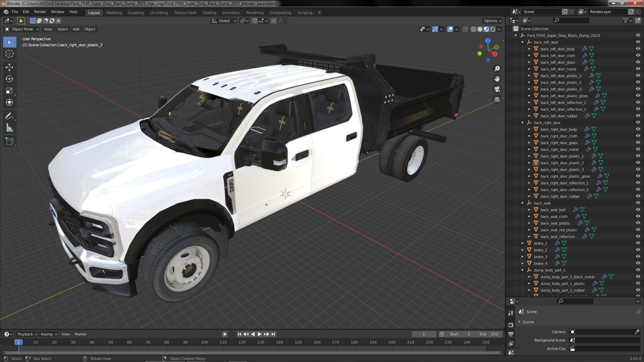Open View Layer properties tab

[511, 344]
